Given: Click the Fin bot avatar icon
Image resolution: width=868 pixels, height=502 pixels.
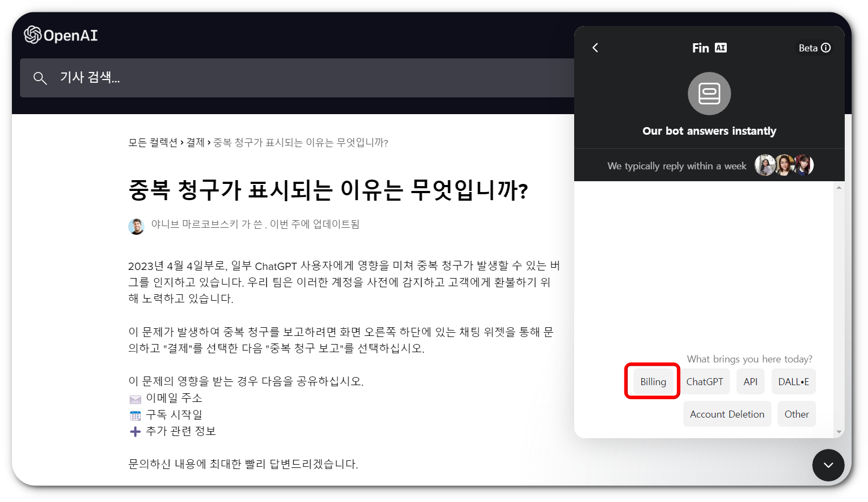Looking at the screenshot, I should 708,93.
